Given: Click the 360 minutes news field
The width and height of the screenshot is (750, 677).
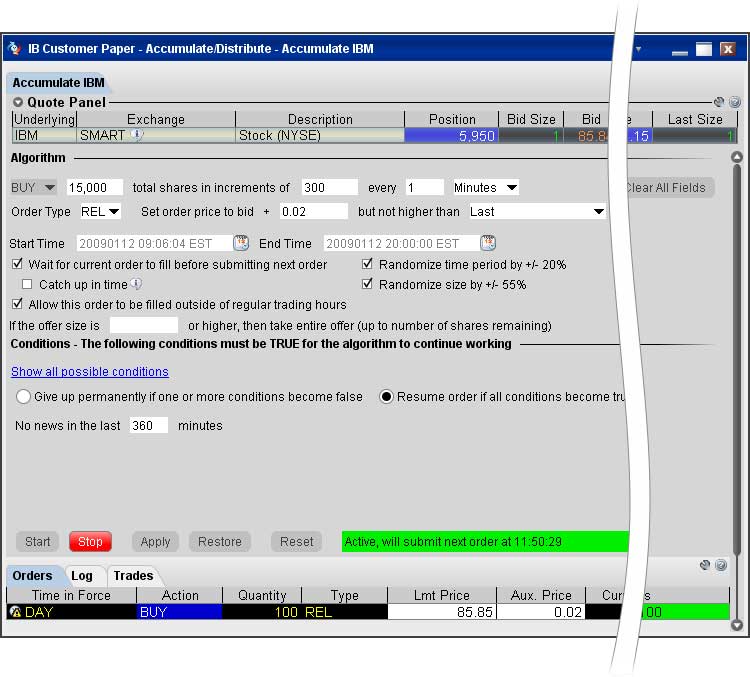Looking at the screenshot, I should point(149,425).
